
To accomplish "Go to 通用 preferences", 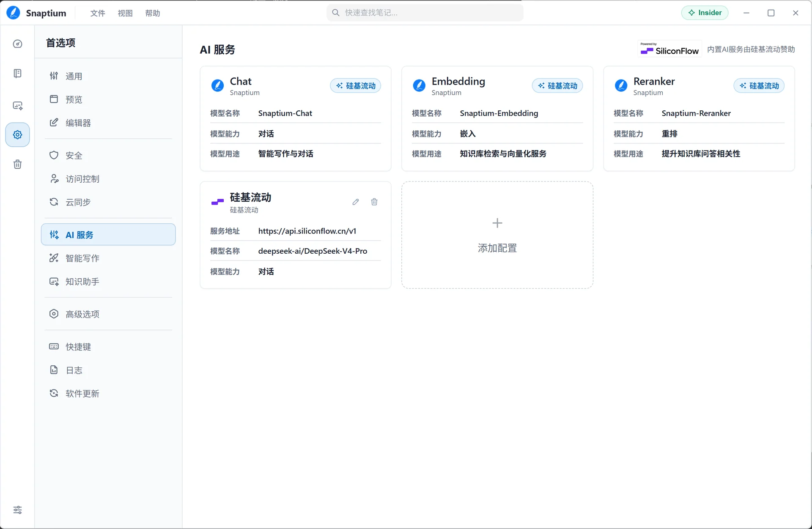I will coord(108,76).
